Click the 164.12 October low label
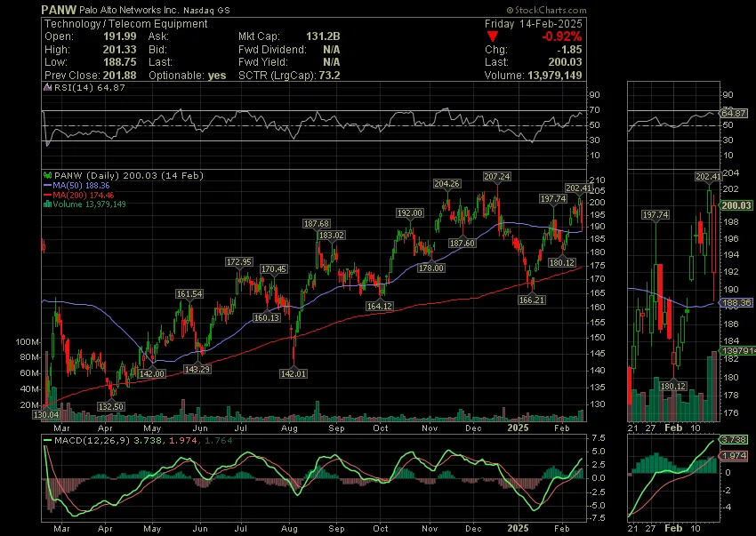 coord(379,306)
